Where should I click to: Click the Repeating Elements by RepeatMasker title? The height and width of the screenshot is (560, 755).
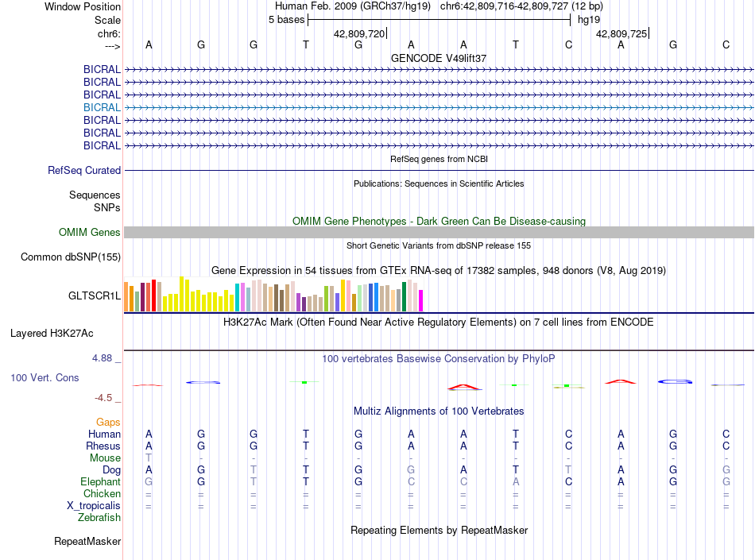pyautogui.click(x=439, y=530)
